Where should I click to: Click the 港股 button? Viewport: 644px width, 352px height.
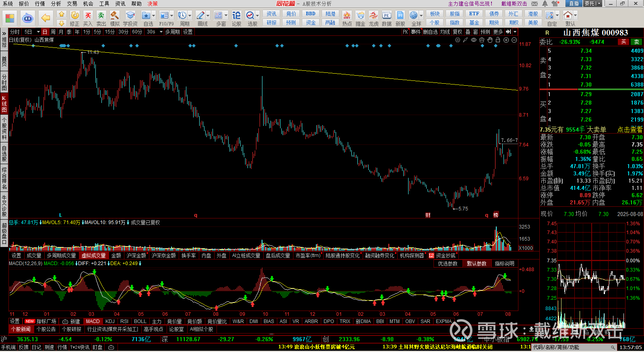click(533, 14)
